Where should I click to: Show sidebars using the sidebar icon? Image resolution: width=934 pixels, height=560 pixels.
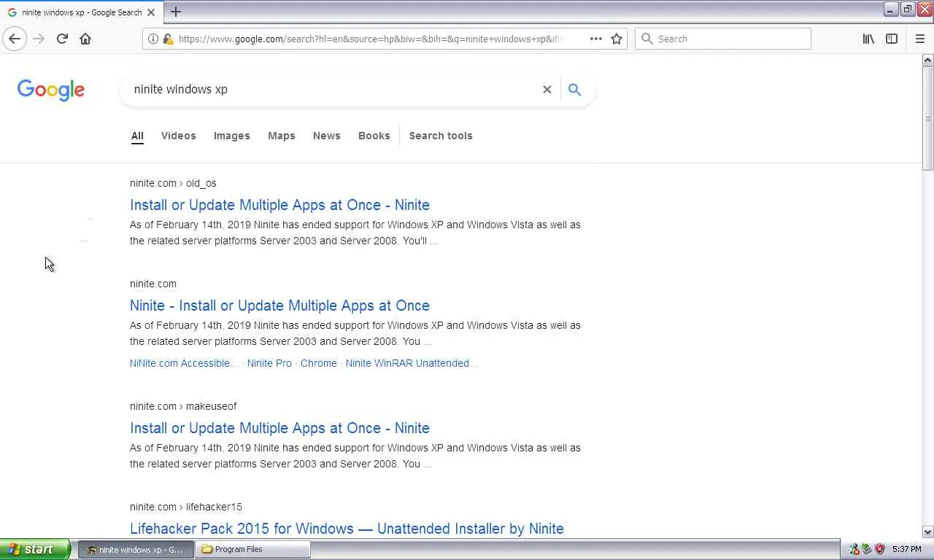pyautogui.click(x=892, y=39)
